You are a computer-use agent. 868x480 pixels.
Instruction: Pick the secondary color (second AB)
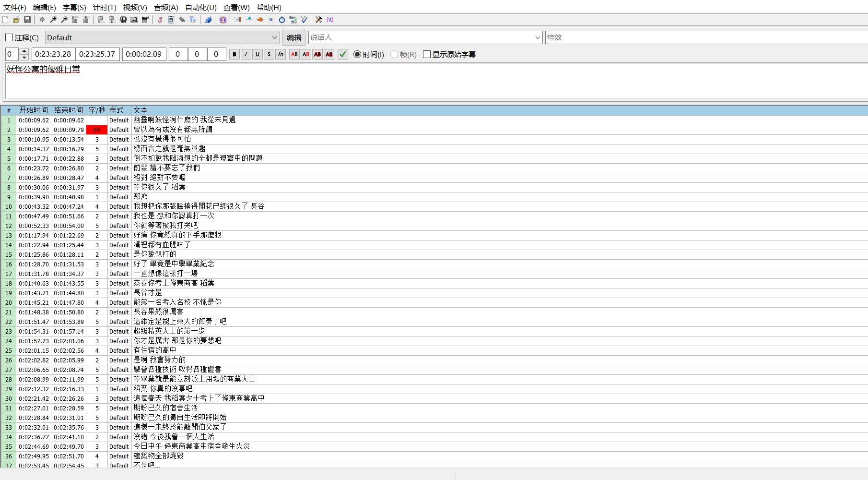pos(306,54)
